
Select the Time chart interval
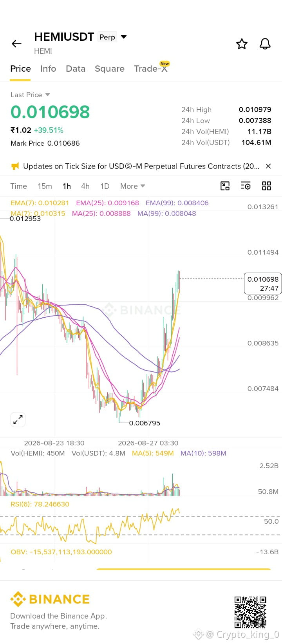18,186
